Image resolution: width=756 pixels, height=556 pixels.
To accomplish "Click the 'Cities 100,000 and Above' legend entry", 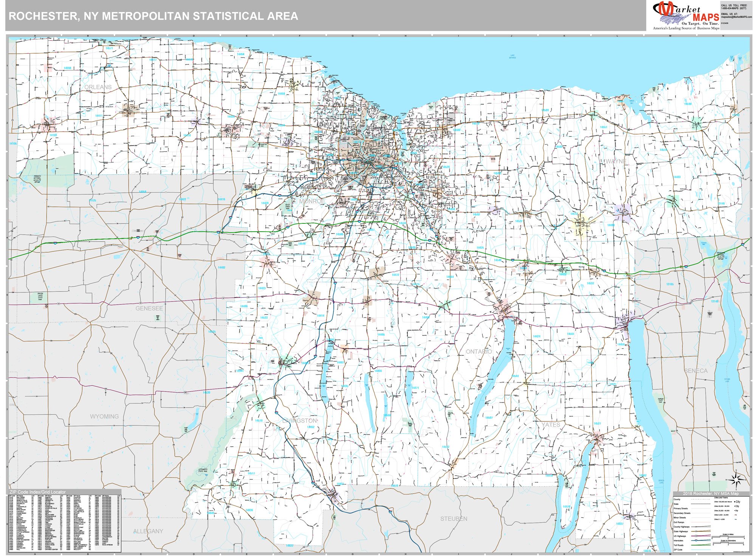I will point(723,502).
